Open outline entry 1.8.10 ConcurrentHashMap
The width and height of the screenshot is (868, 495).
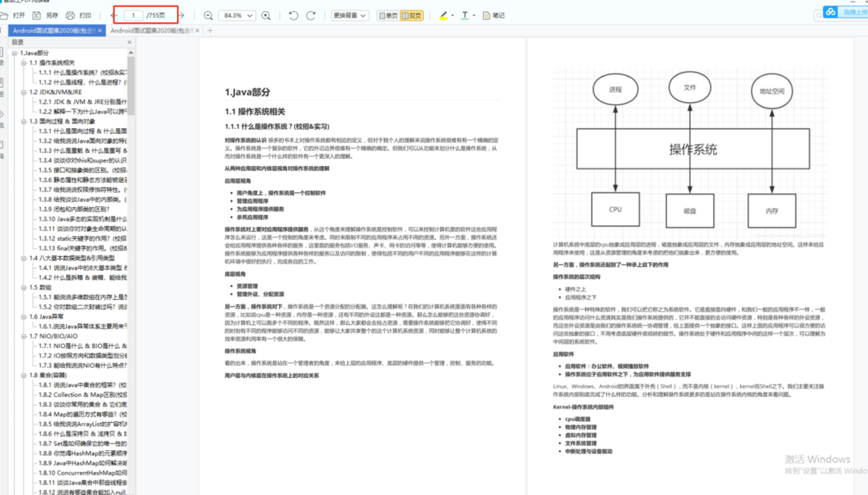pos(82,473)
